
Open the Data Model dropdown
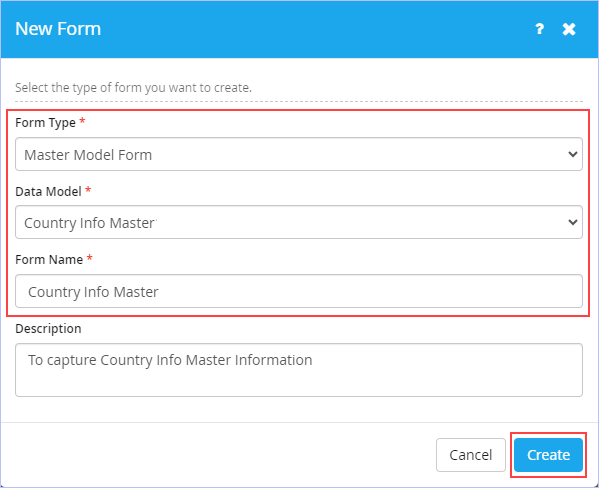[299, 222]
